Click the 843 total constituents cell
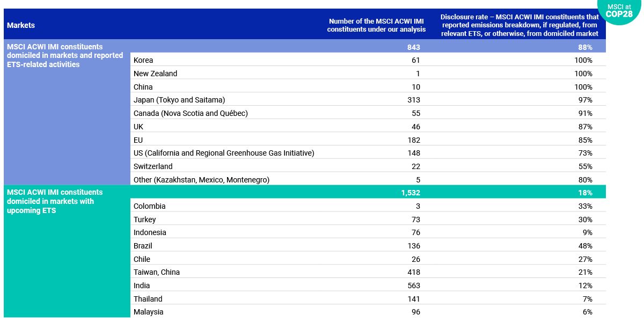Screen dimensions: 644x322 pos(413,47)
